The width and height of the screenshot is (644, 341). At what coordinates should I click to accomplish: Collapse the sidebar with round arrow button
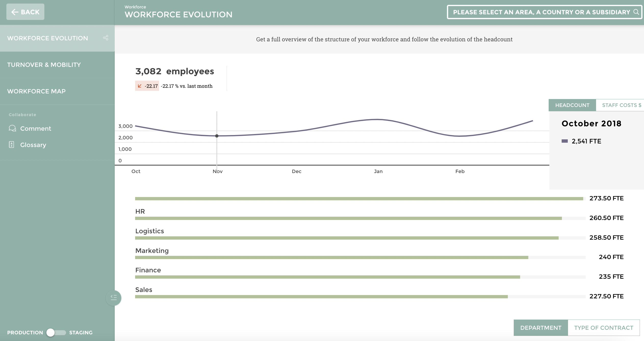[113, 298]
